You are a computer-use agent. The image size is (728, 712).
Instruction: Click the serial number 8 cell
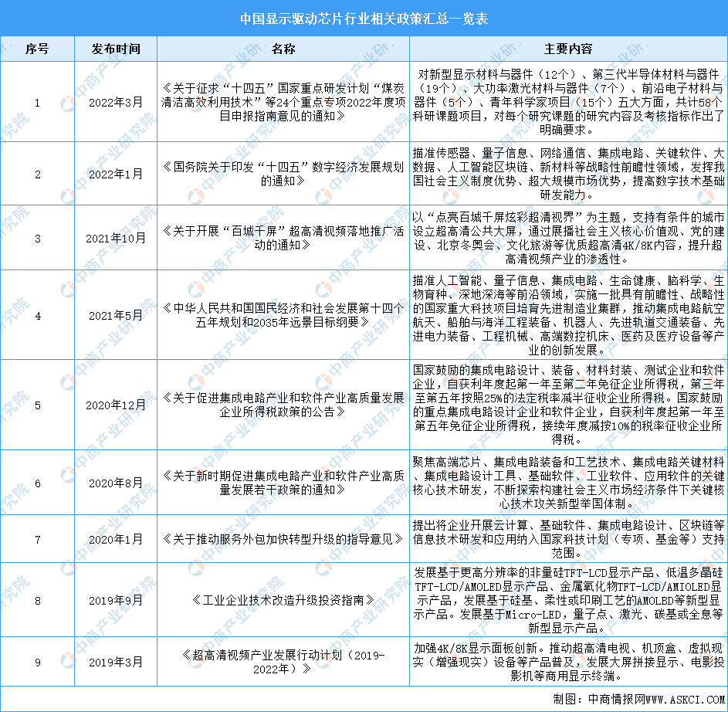[37, 601]
